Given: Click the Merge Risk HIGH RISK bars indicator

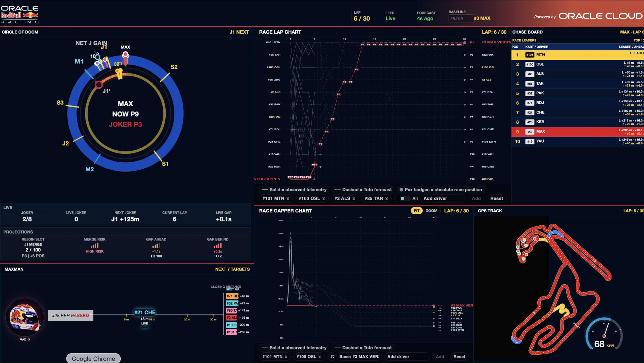Looking at the screenshot, I should point(95,246).
